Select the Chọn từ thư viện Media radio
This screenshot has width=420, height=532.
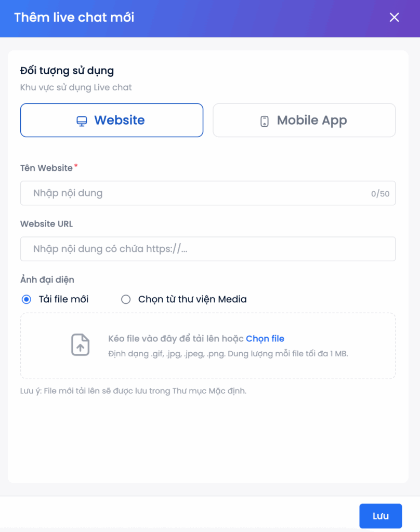coord(126,299)
